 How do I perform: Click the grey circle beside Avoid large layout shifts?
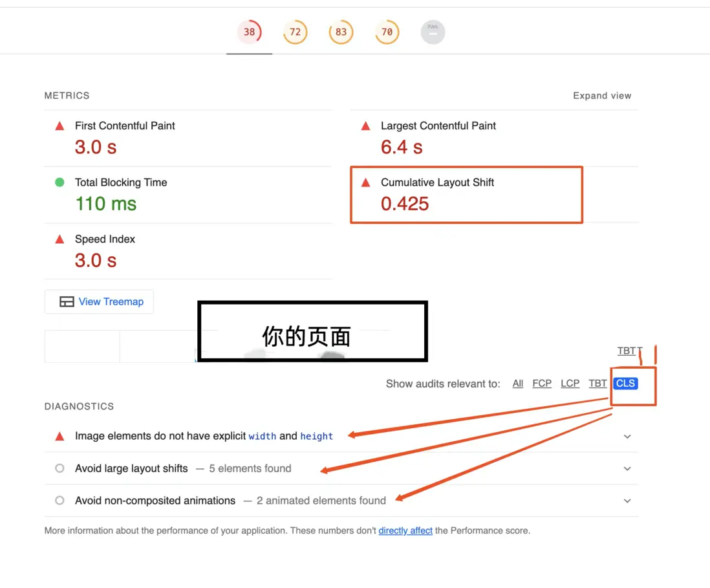tap(59, 468)
